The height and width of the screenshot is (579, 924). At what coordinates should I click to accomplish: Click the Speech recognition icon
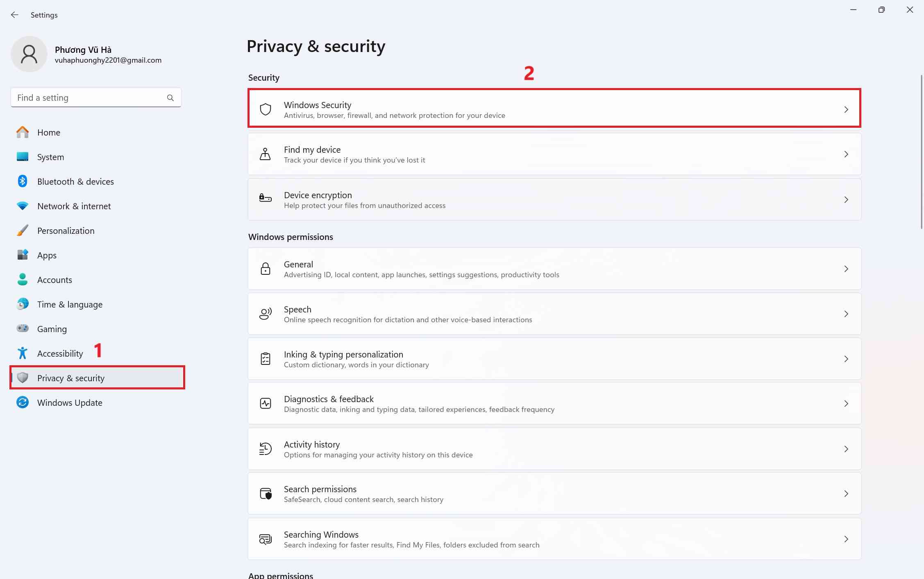pos(266,314)
